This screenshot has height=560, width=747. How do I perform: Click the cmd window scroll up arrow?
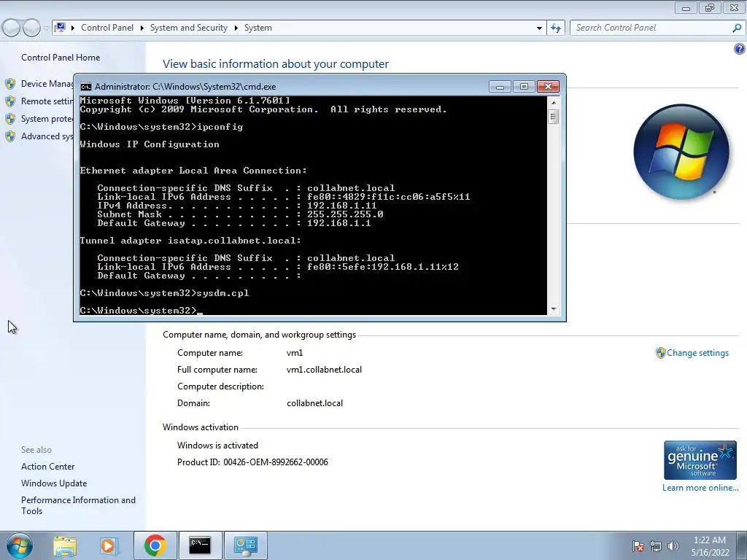554,102
